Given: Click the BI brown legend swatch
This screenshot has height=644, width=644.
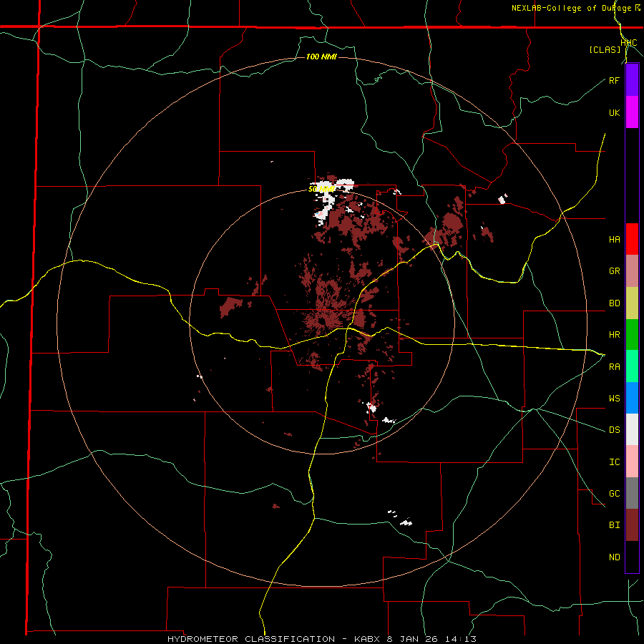Looking at the screenshot, I should [x=632, y=525].
